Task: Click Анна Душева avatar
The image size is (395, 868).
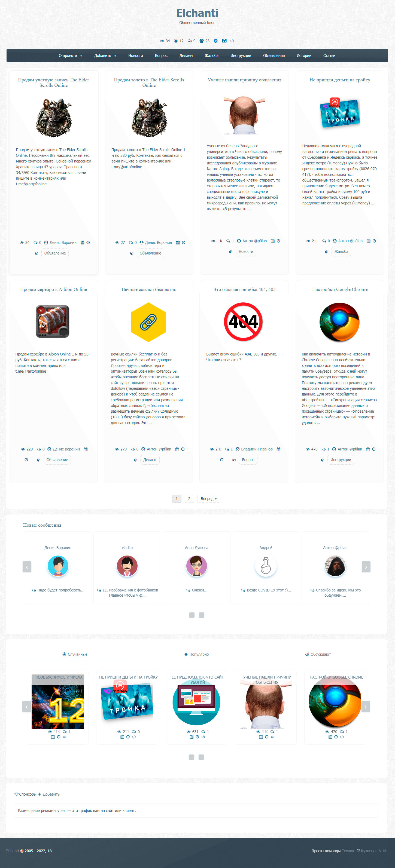Action: click(197, 566)
